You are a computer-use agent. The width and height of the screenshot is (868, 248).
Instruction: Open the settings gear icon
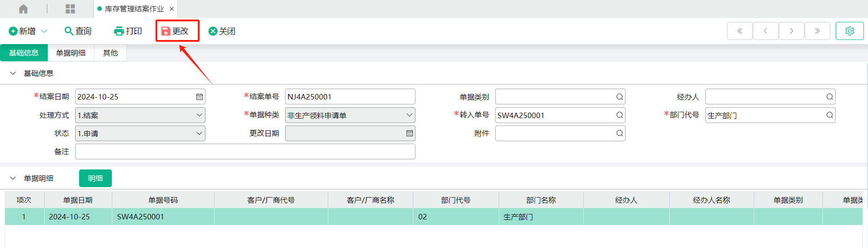[x=849, y=31]
